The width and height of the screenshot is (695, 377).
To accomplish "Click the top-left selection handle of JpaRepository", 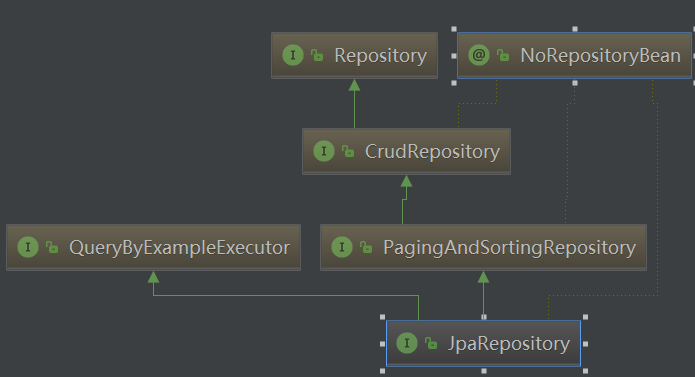I will [x=383, y=317].
